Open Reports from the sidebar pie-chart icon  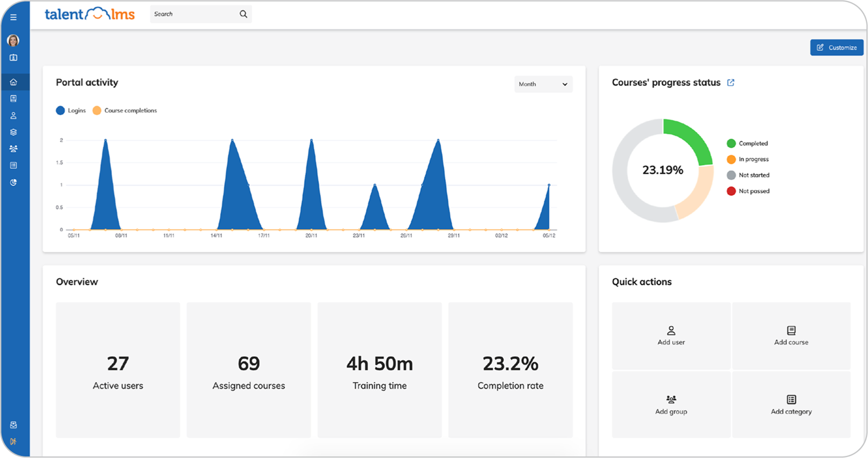tap(13, 182)
